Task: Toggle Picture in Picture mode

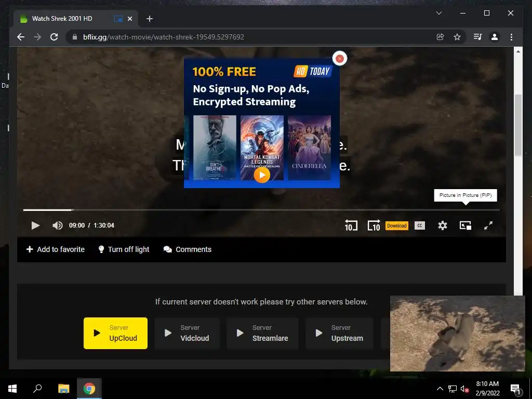Action: 465,225
